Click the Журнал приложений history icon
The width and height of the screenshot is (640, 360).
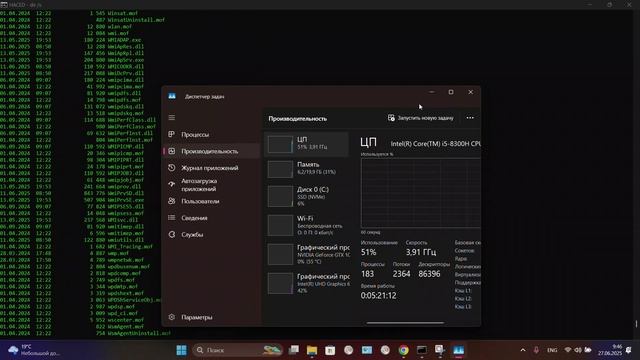point(172,168)
